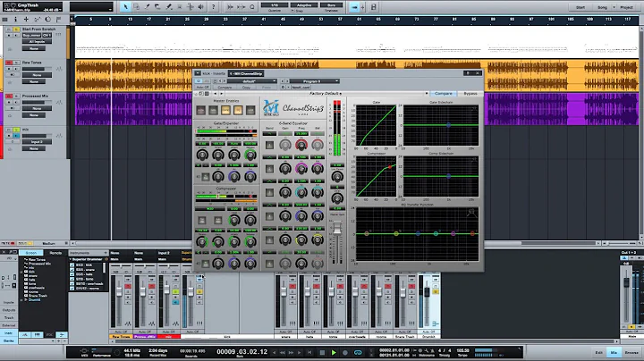Click the Outputs button in console sidebar
This screenshot has width=644, height=361.
(9, 310)
